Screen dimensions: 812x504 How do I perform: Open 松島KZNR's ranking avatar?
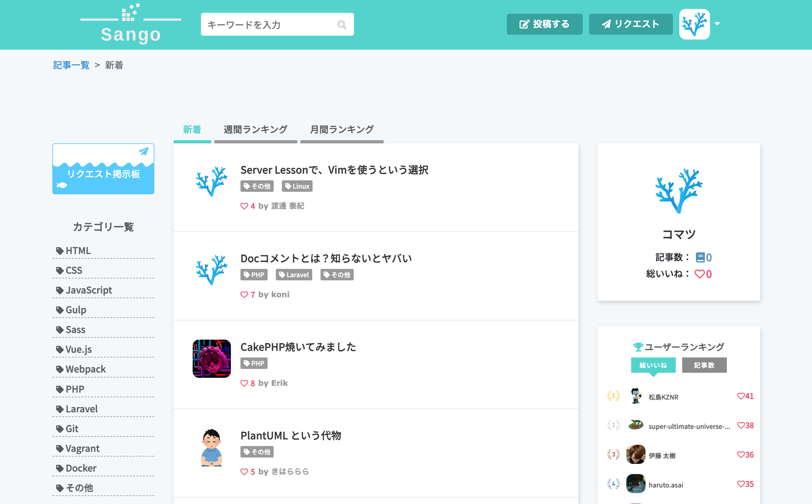pos(636,396)
